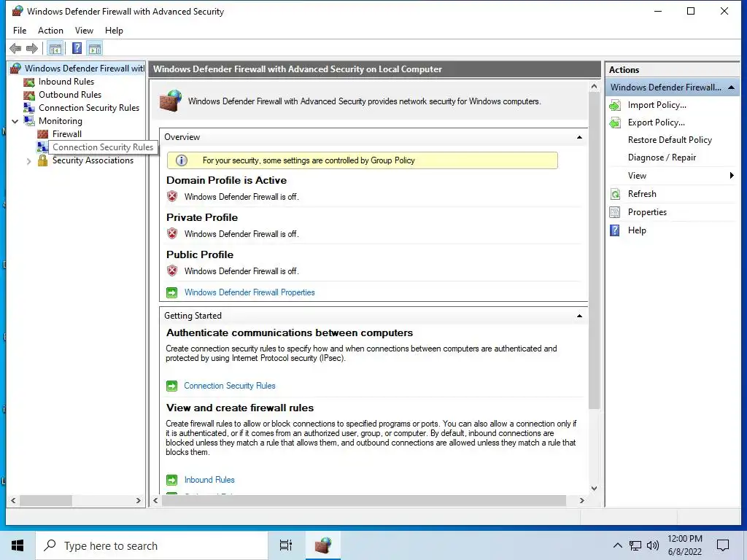Expand the Security Associations tree node
This screenshot has height=560, width=747.
coord(29,161)
